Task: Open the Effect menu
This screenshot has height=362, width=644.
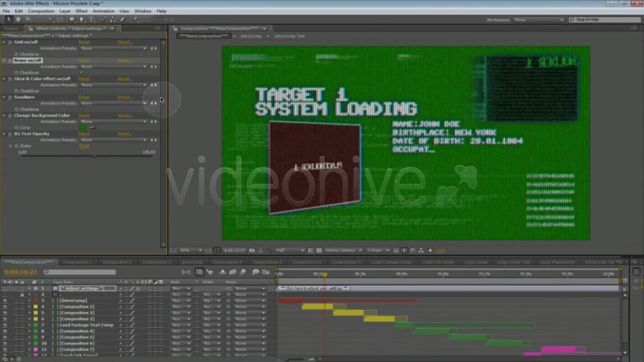Action: tap(81, 11)
